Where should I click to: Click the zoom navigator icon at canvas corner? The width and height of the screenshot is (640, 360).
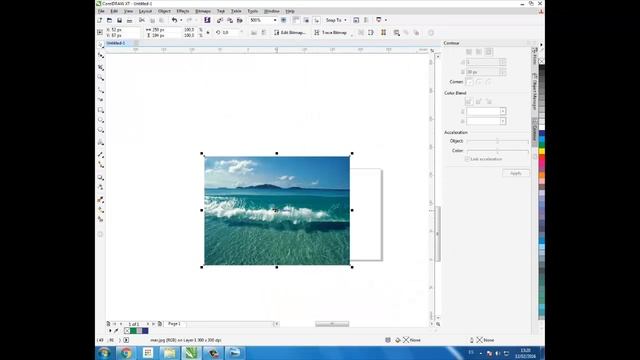click(x=438, y=324)
